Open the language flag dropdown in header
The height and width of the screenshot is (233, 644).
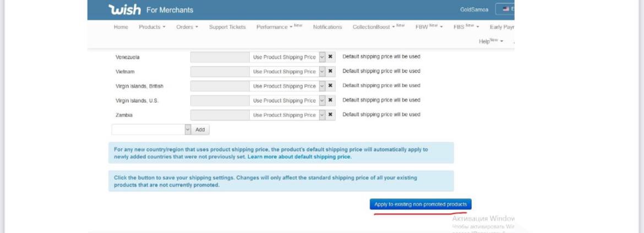pyautogui.click(x=505, y=9)
